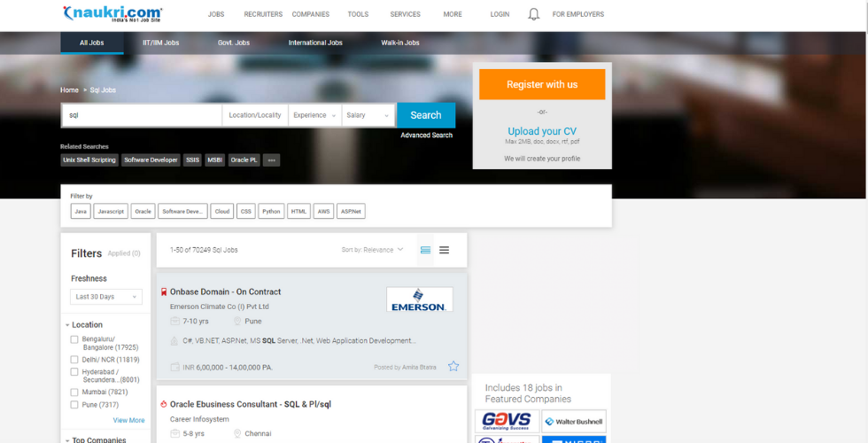Select the IIT/IIM Jobs tab
Image resolution: width=868 pixels, height=443 pixels.
pos(161,43)
